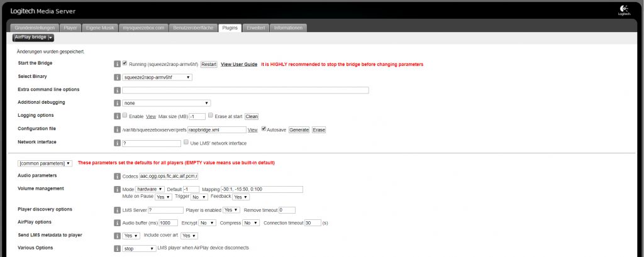Image resolution: width=644 pixels, height=257 pixels.
Task: Click info icon beside Network interface
Action: 117,143
